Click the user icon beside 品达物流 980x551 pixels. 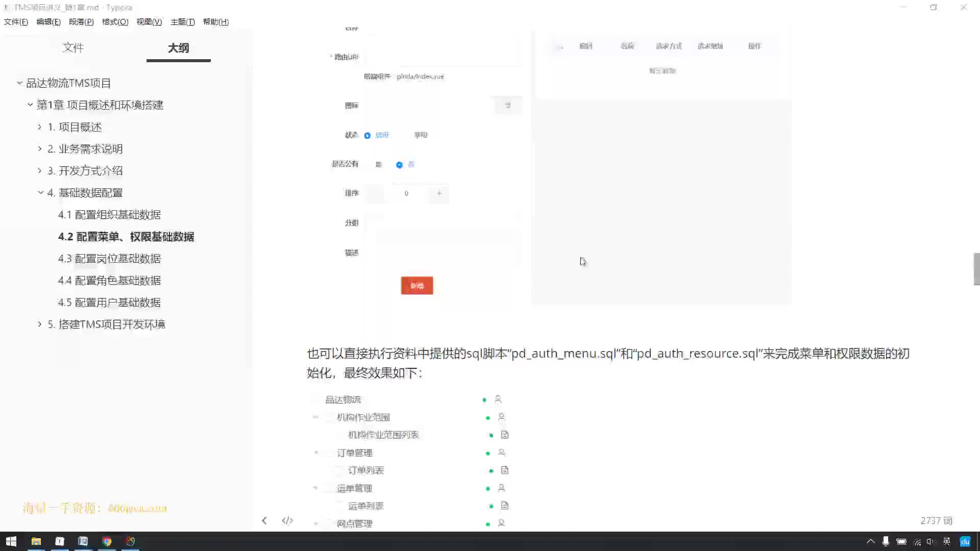[498, 399]
